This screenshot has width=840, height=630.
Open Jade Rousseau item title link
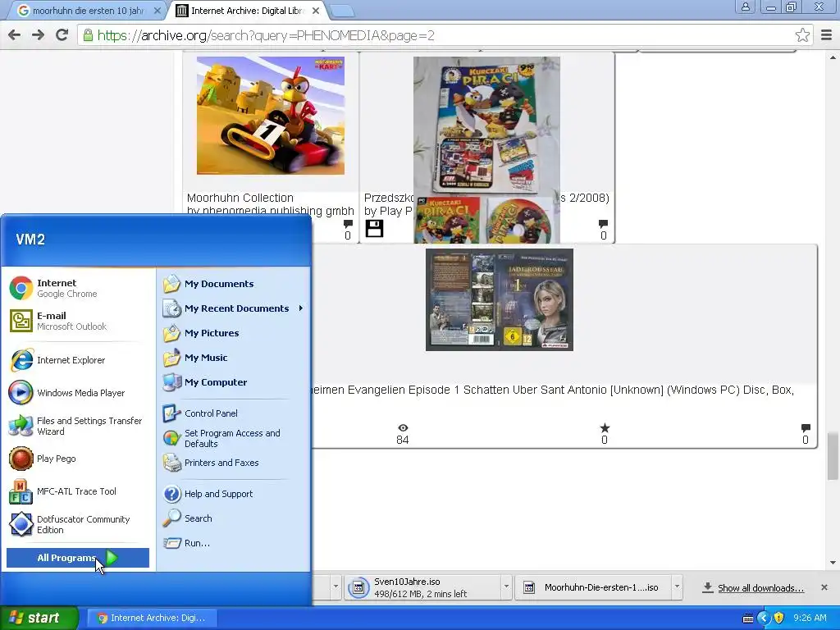(x=552, y=390)
